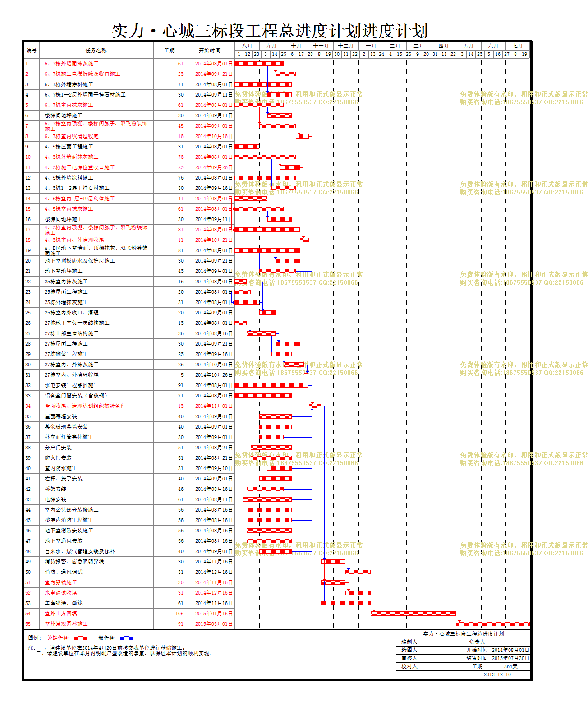Screen dimensions: 588x702
Task: Click the 工期 column header
Action: pyautogui.click(x=169, y=51)
